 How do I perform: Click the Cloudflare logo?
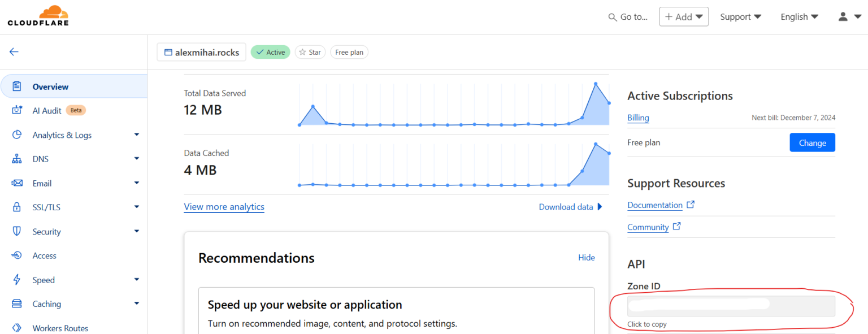37,15
